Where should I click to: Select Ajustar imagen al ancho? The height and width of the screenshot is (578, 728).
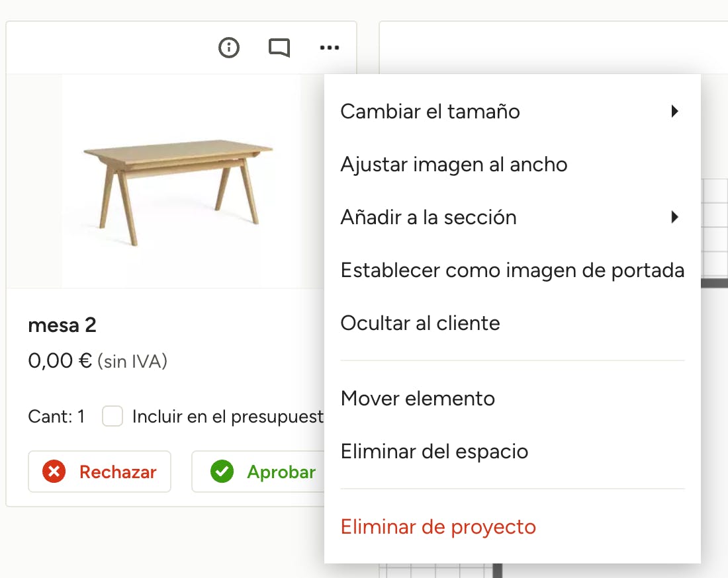coord(454,164)
